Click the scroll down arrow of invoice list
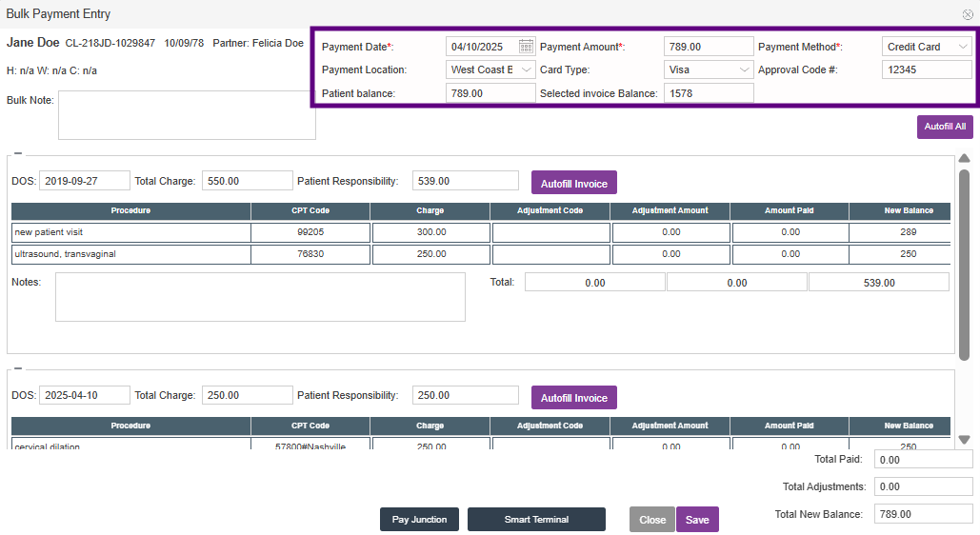This screenshot has height=535, width=980. coord(964,440)
